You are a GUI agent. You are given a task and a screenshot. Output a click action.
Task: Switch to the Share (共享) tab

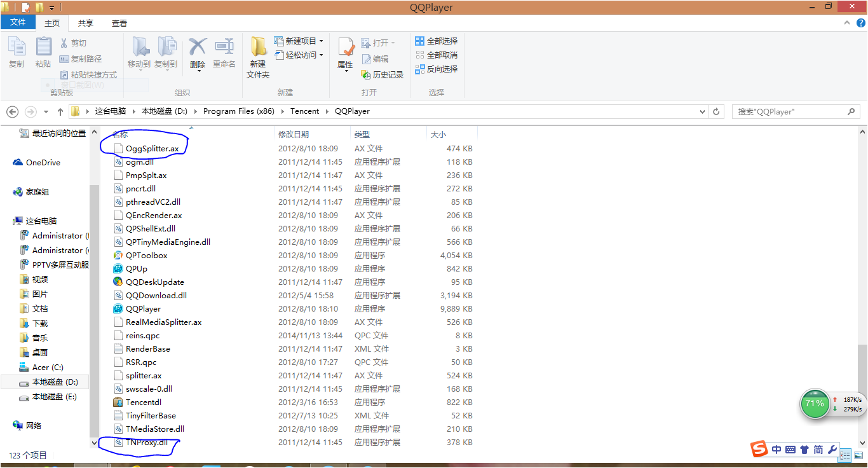(86, 23)
